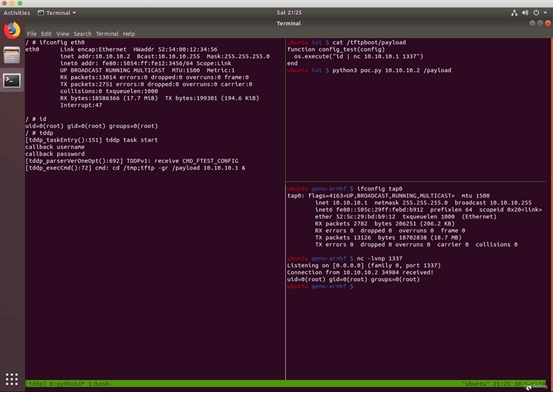Viewport: 553px width, 393px height.
Task: Click the clock showing Sat 21:25
Action: coord(289,13)
